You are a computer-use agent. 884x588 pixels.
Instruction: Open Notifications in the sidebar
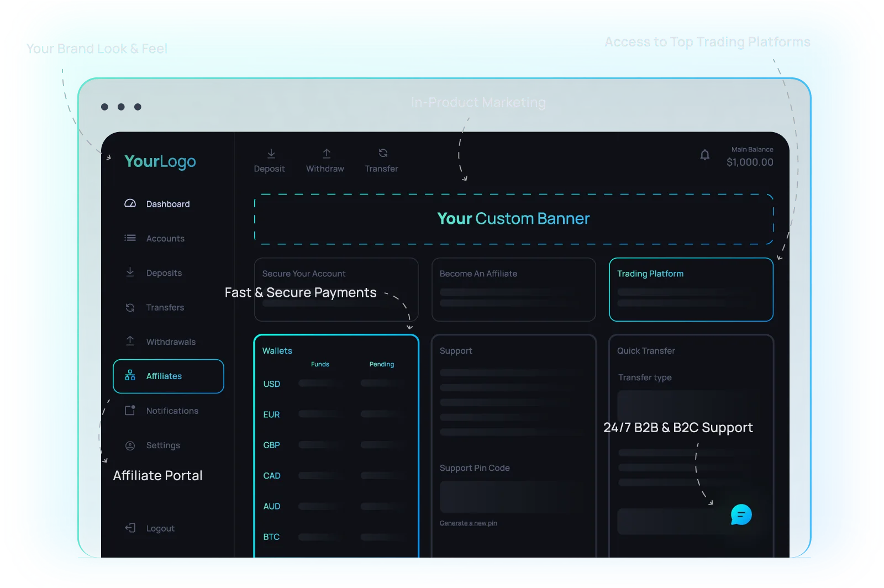(x=172, y=411)
